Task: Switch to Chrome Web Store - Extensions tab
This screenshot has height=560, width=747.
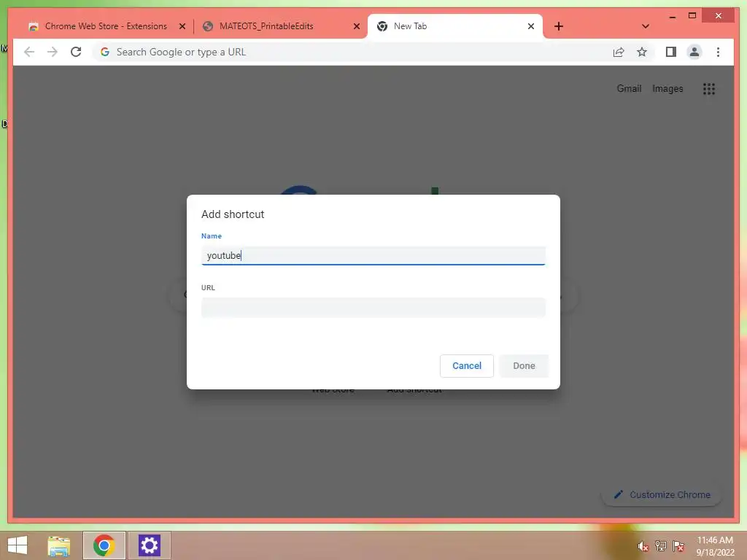Action: coord(107,26)
